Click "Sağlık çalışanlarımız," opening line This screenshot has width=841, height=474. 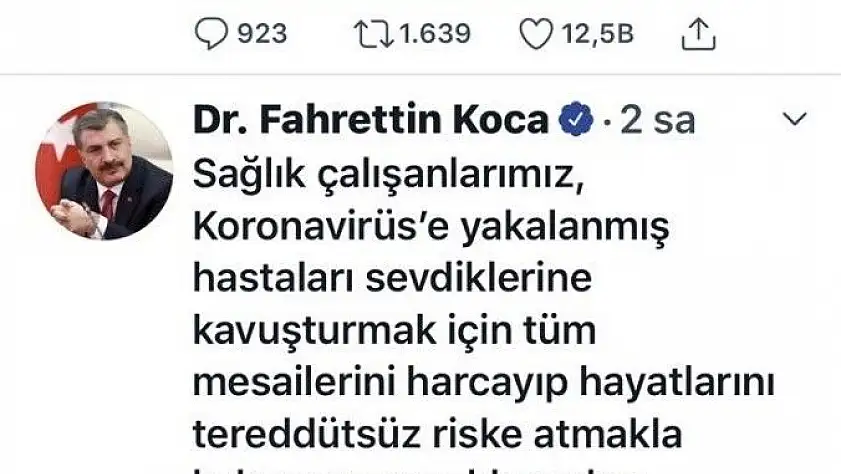[x=388, y=175]
